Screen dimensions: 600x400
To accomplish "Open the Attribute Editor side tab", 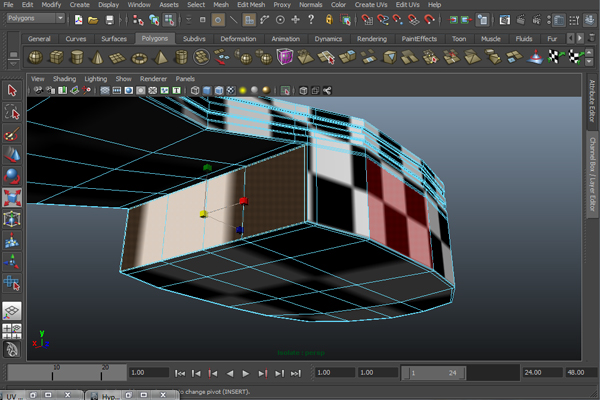I will click(592, 101).
